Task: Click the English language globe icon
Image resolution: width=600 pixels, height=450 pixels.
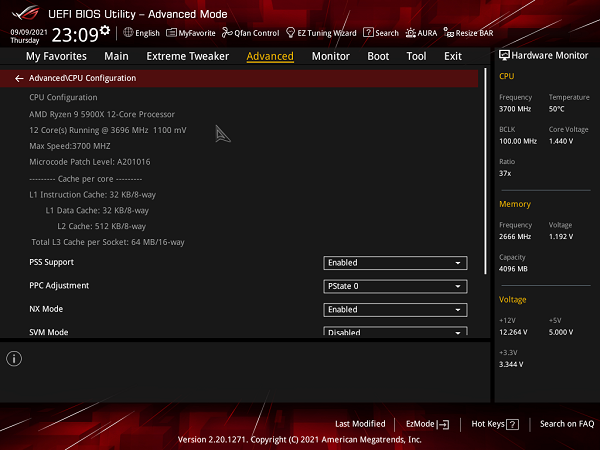Action: click(x=128, y=33)
